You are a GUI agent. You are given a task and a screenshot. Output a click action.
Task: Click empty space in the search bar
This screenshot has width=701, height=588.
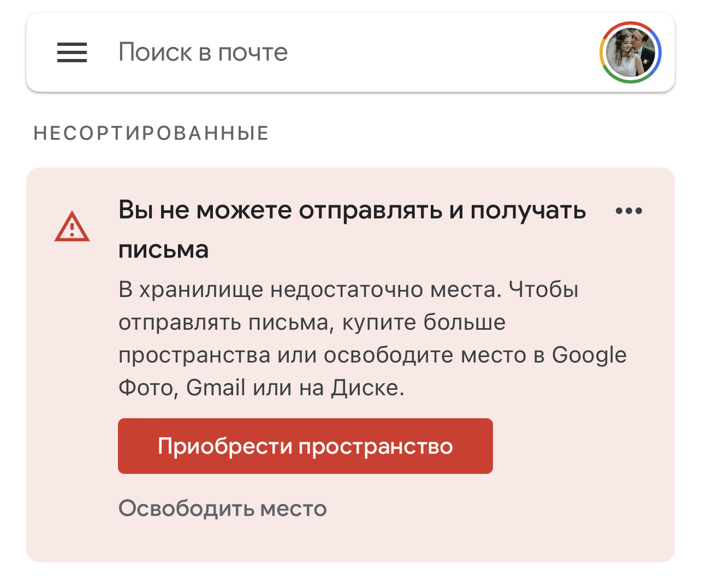pyautogui.click(x=437, y=52)
